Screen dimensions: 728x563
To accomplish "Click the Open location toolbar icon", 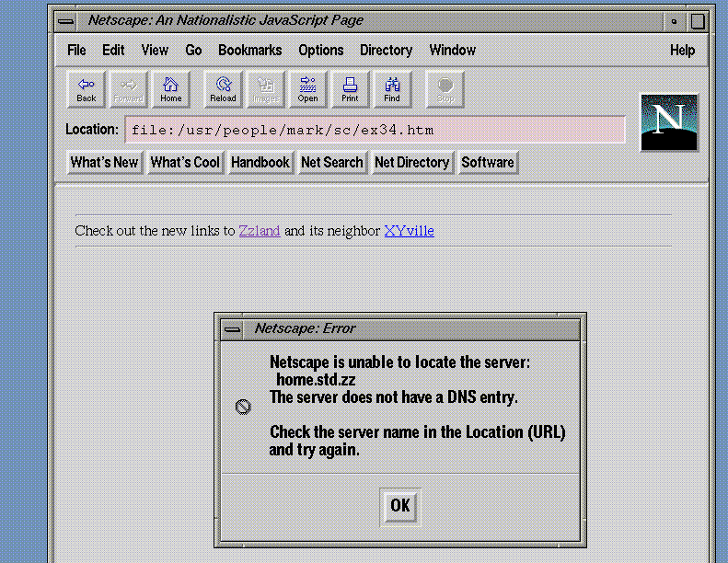I will pos(307,89).
